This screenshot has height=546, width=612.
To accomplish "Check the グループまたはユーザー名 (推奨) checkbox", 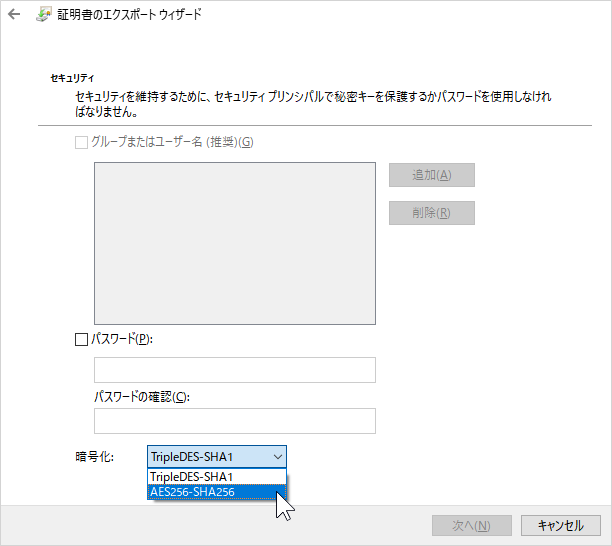I will coord(81,142).
